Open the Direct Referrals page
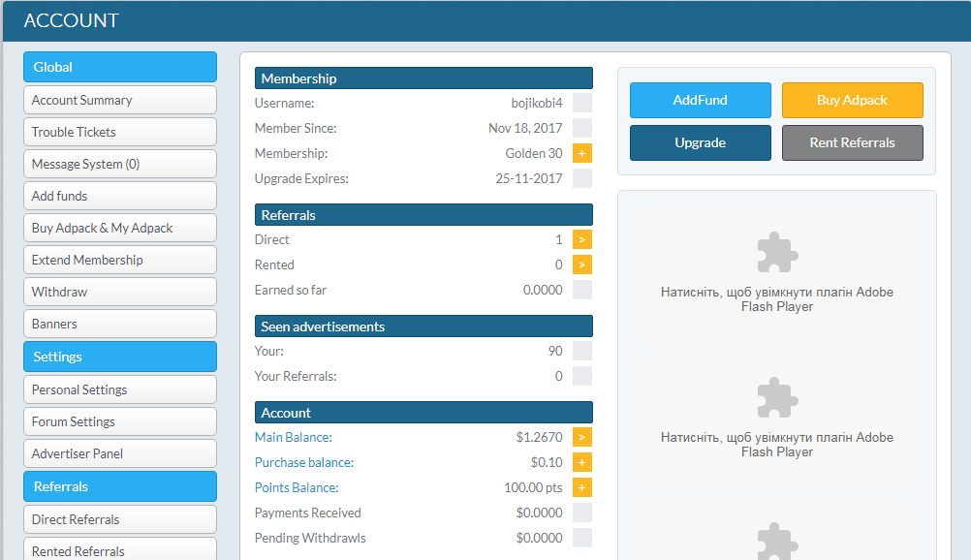 [120, 519]
